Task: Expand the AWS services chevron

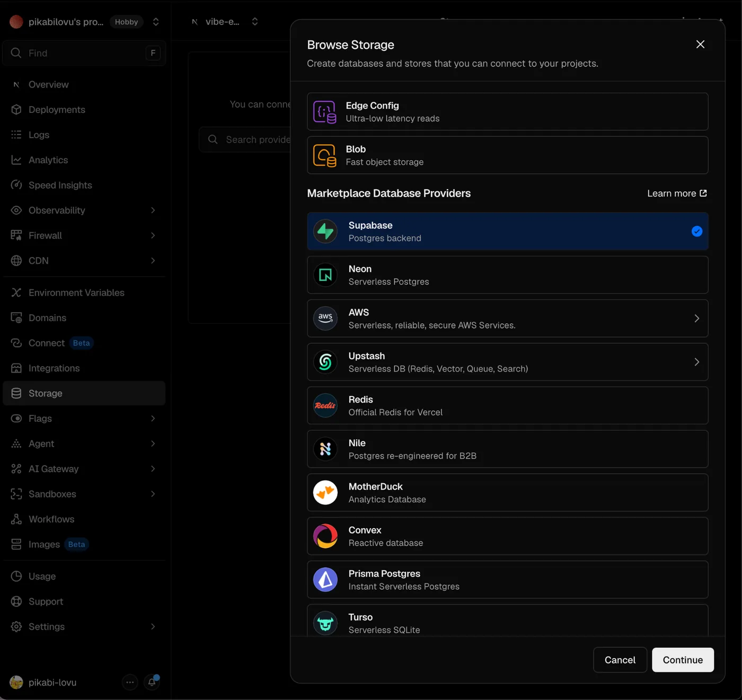Action: coord(696,318)
